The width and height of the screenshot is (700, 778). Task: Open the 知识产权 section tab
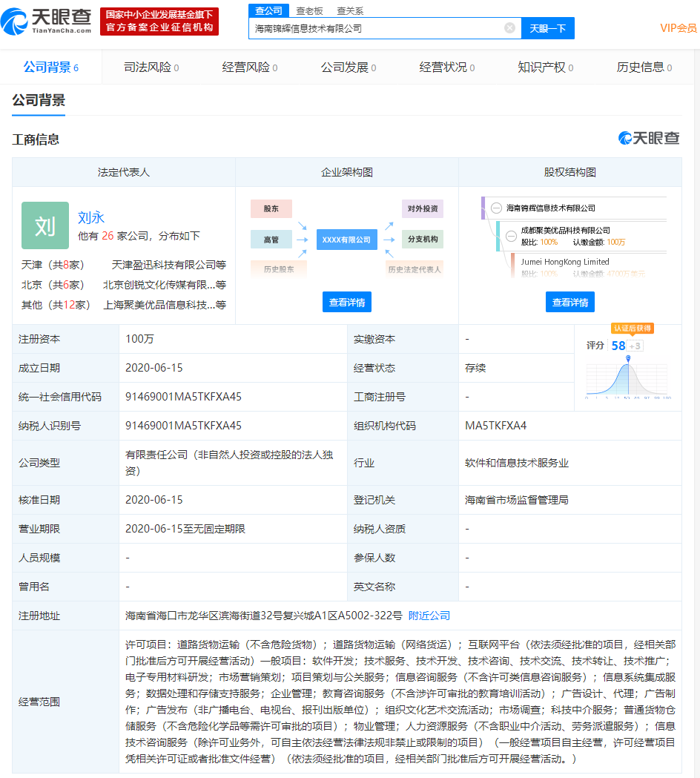[x=546, y=67]
